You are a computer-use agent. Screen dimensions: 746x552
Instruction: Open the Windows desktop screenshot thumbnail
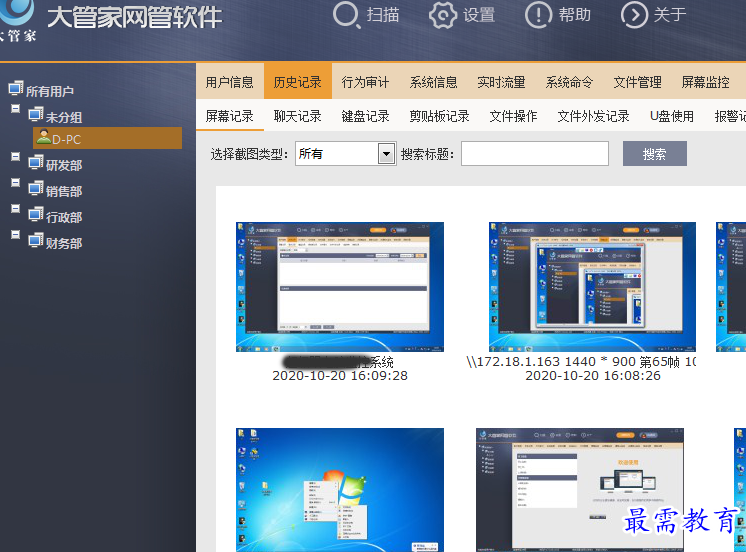[340, 490]
